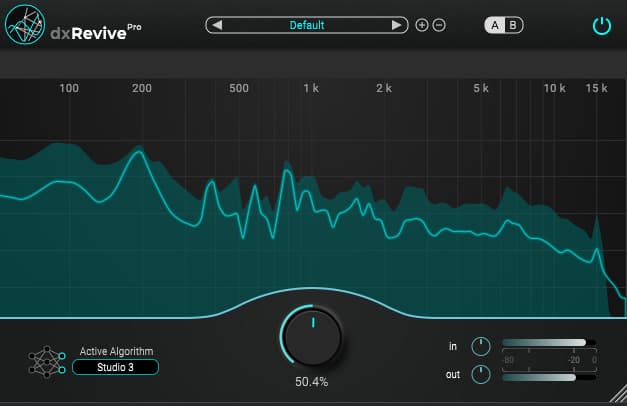Click the 100 frequency label
This screenshot has width=627, height=406.
(69, 88)
